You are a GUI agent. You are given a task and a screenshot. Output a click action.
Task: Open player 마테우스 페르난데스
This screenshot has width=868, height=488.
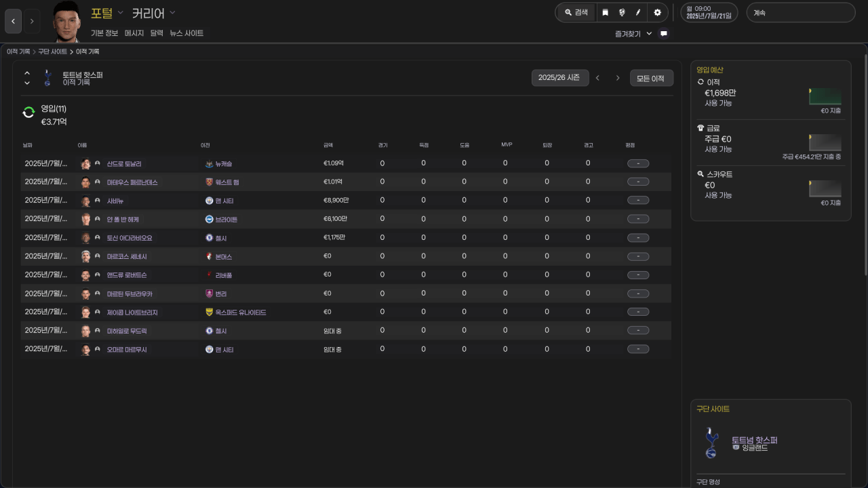coord(132,182)
